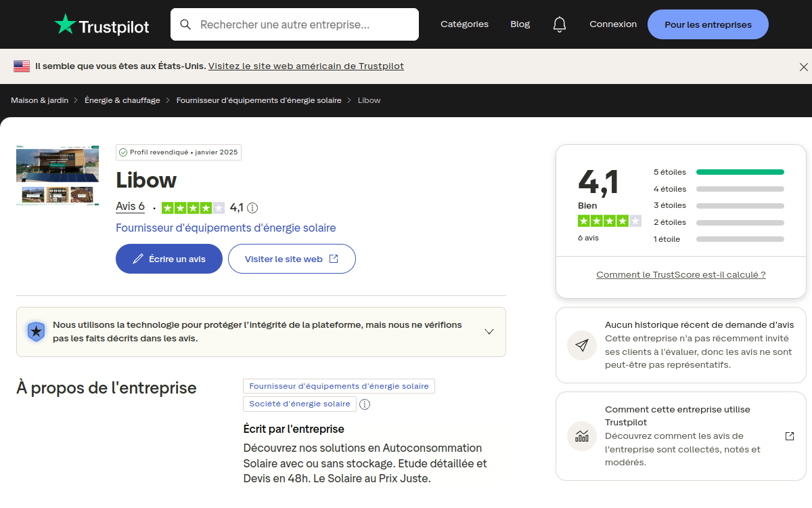Visit the American Trustpilot site link
The height and width of the screenshot is (508, 812).
[x=306, y=66]
